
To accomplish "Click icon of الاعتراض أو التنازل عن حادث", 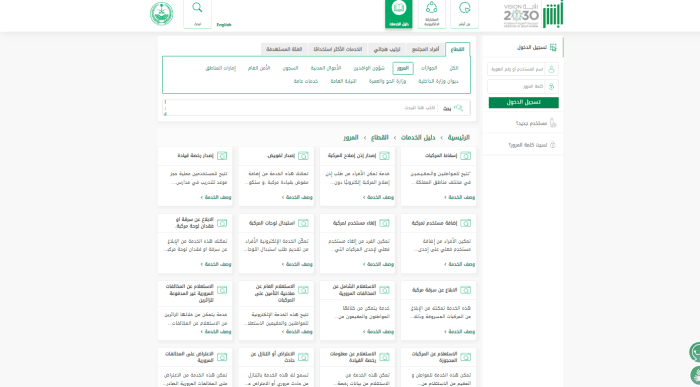I will tap(303, 357).
